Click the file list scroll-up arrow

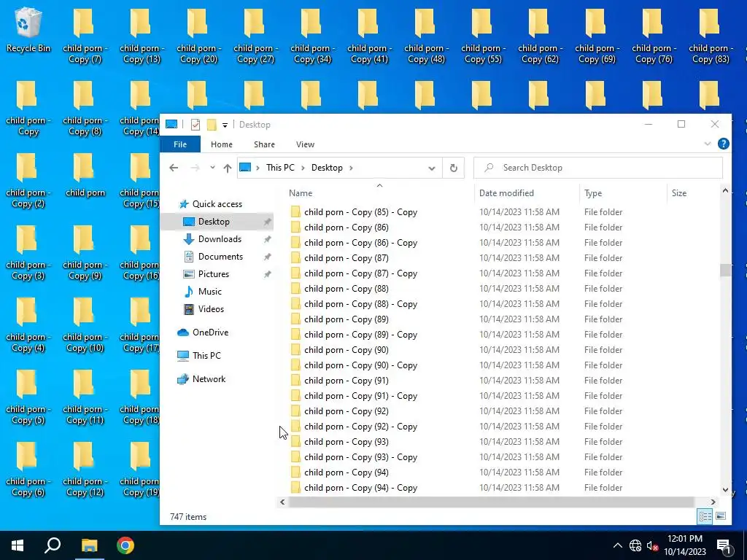pyautogui.click(x=725, y=190)
